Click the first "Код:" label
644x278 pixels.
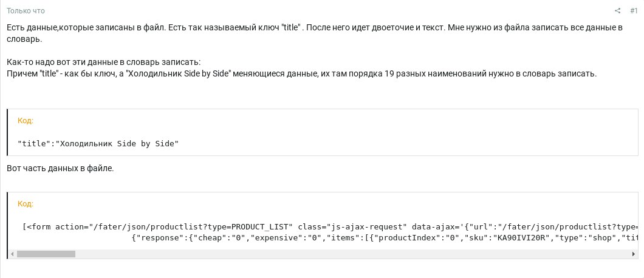coord(26,121)
